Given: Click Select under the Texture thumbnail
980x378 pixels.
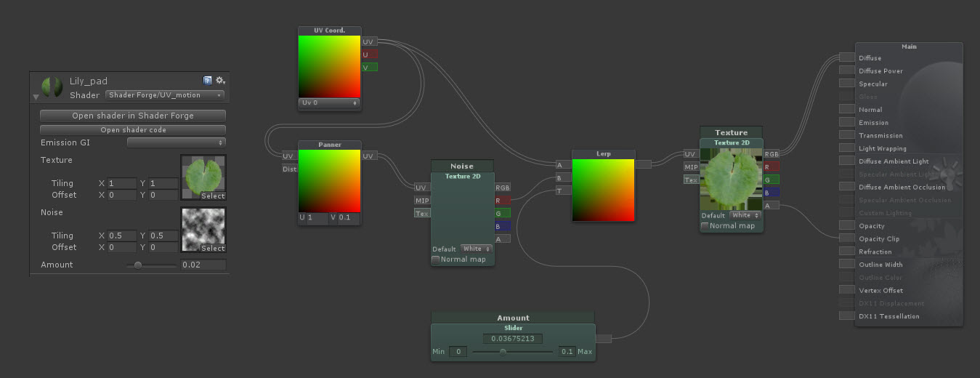Looking at the screenshot, I should pyautogui.click(x=213, y=196).
